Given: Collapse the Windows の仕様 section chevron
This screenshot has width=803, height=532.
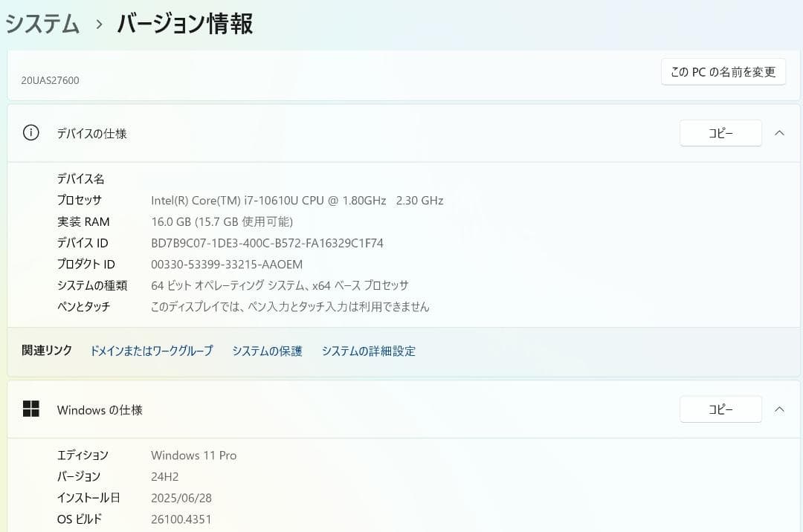Looking at the screenshot, I should (x=779, y=409).
